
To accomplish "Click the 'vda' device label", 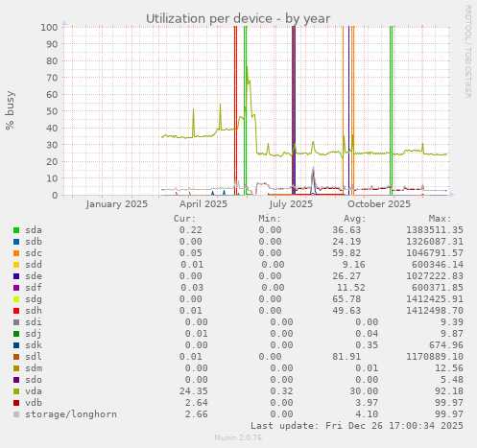I will point(34,391).
